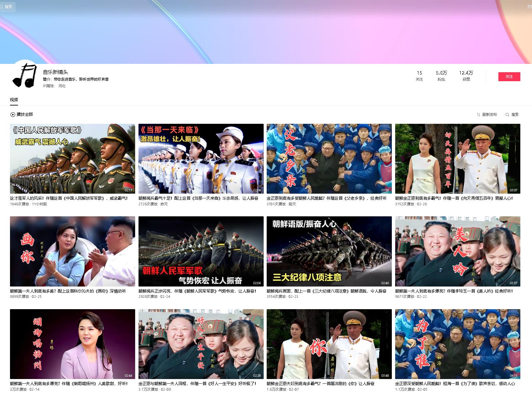Open the 最新发布 sort dropdown
532x399 pixels.
click(x=489, y=114)
